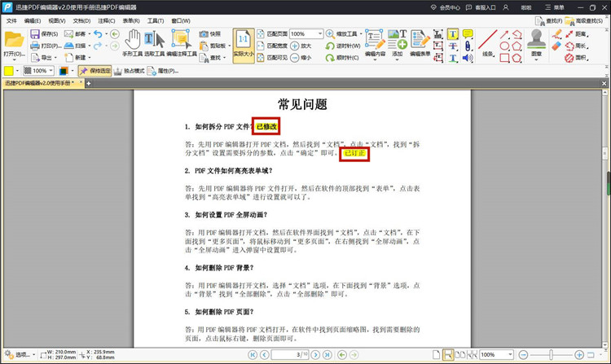Expand the Edit Content (编辑内容) dropdown
The width and height of the screenshot is (611, 364).
pos(375,59)
